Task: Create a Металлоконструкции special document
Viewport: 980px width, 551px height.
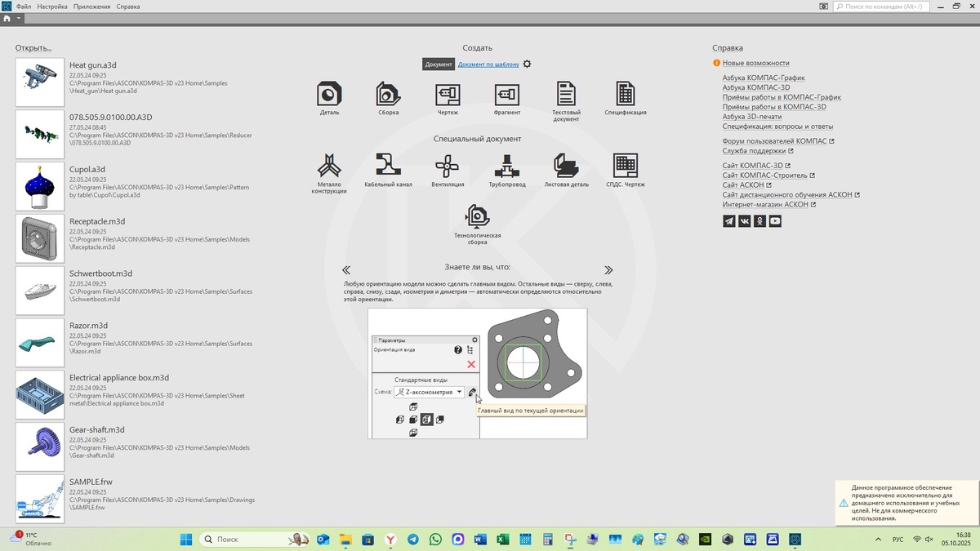Action: [329, 172]
